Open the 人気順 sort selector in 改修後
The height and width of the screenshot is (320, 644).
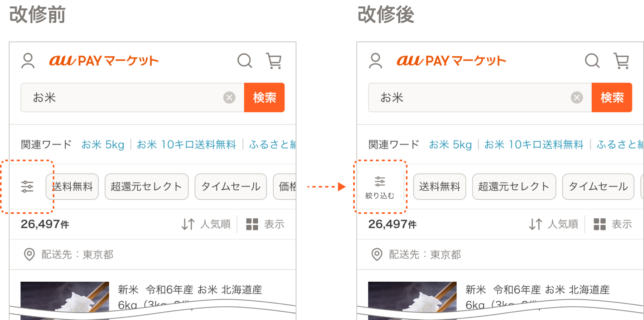point(554,224)
